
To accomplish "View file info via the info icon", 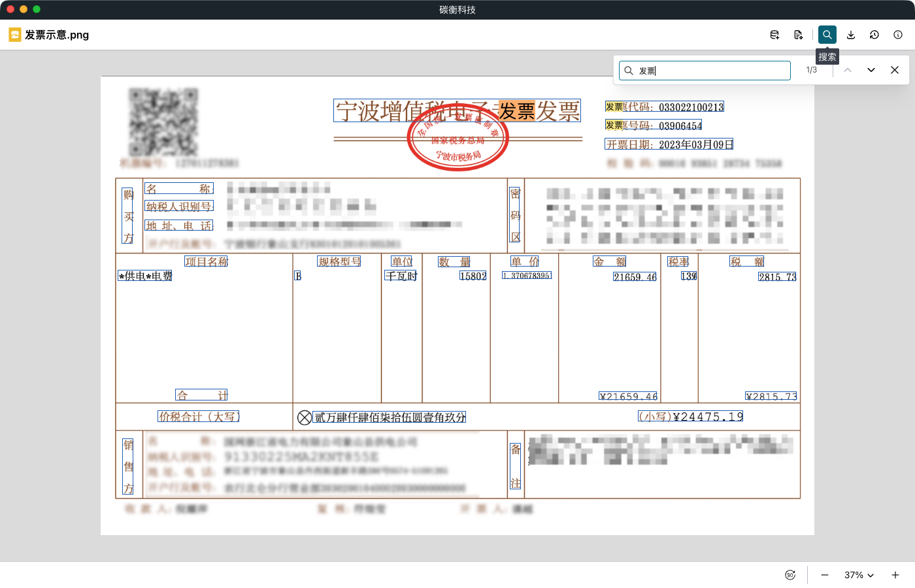I will [897, 35].
